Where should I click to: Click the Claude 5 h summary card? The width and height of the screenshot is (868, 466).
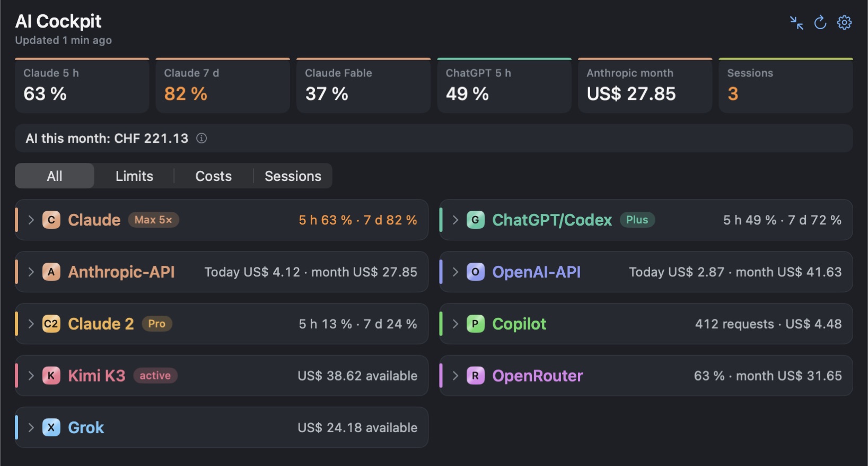(82, 85)
